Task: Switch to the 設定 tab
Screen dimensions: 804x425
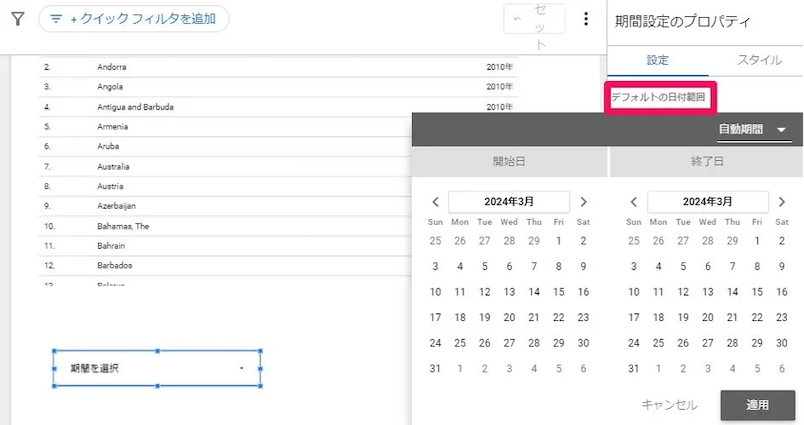Action: [x=658, y=60]
